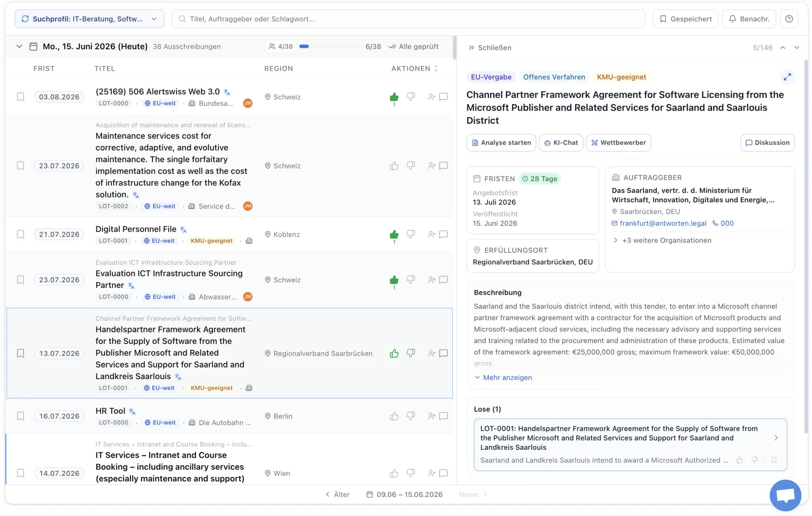This screenshot has height=516, width=812.
Task: Bookmark Alertswiss Web 3.0 tender
Action: pos(20,97)
